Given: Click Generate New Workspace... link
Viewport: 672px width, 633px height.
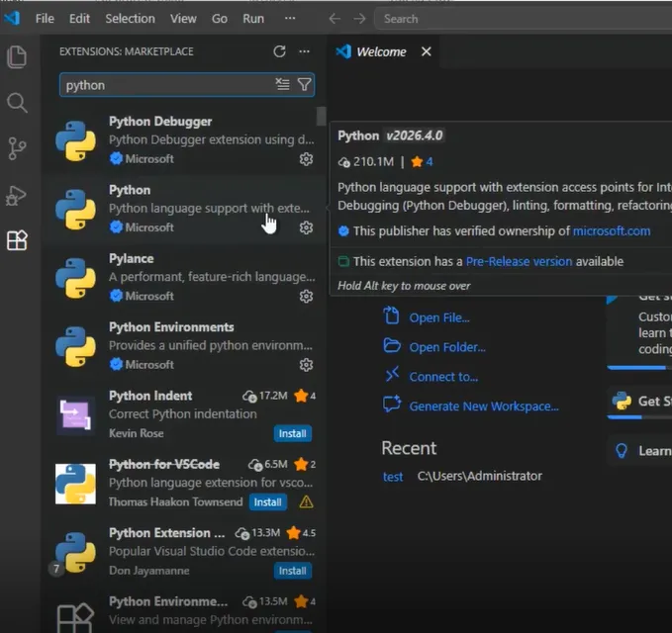Looking at the screenshot, I should 484,407.
